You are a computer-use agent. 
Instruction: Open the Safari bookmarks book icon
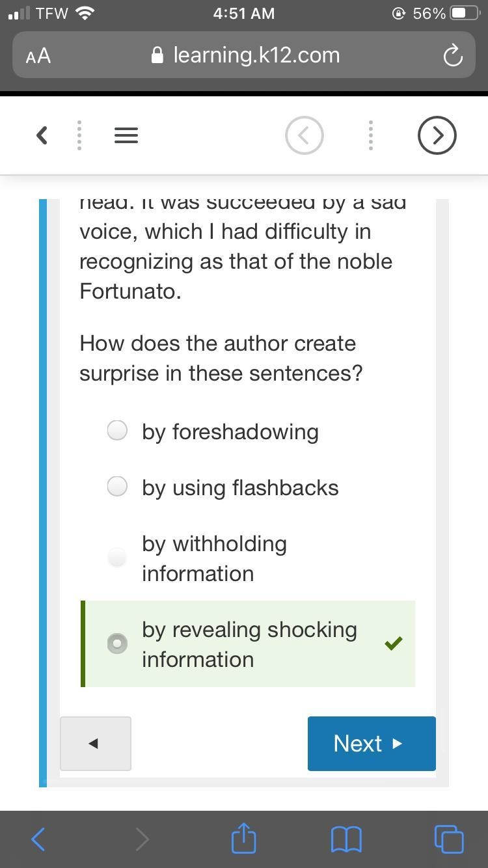(346, 839)
